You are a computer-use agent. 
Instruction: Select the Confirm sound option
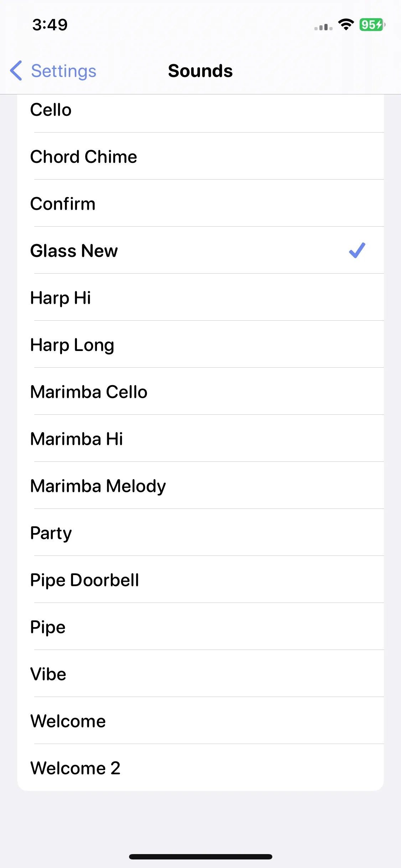click(x=200, y=203)
